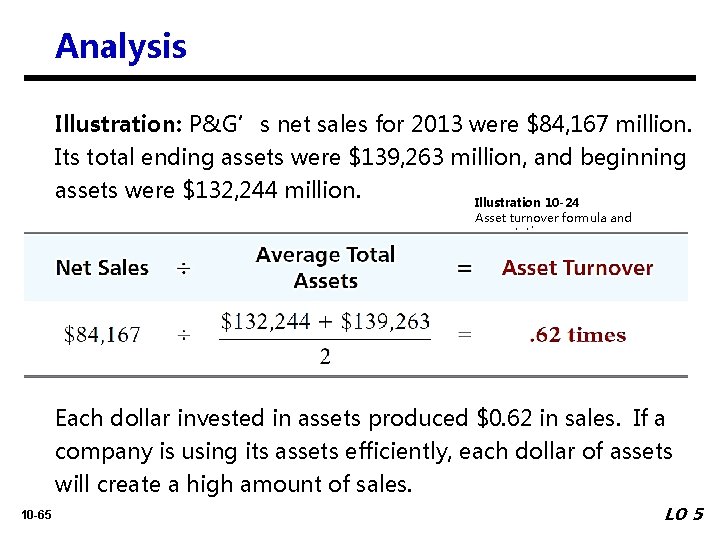Select the Net Sales formula header
This screenshot has height=540, width=720.
(102, 268)
